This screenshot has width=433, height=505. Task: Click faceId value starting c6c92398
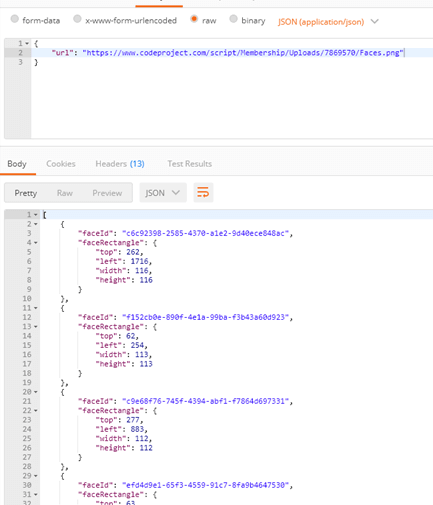pyautogui.click(x=205, y=233)
